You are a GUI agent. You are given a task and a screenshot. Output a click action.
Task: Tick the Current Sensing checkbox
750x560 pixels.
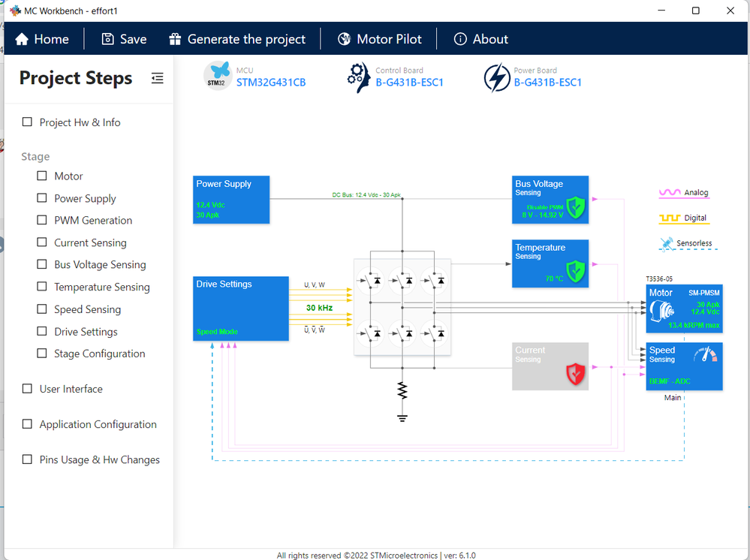click(x=42, y=242)
